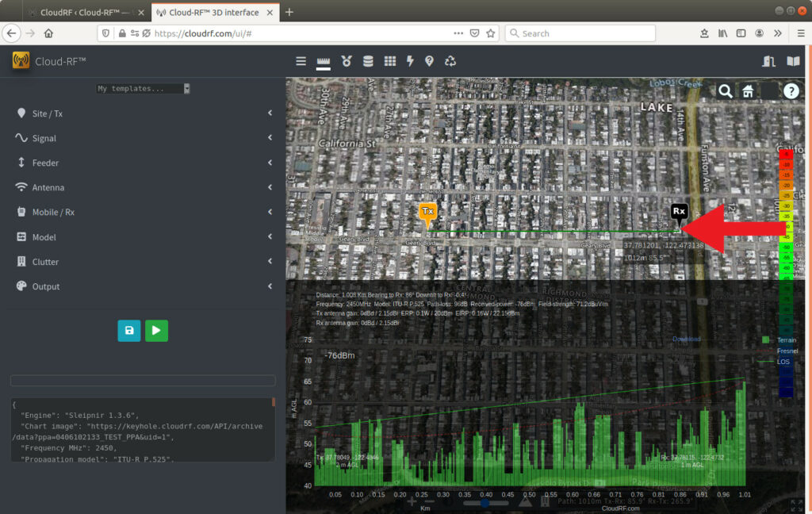Open the My templates dropdown
This screenshot has width=812, height=514.
143,89
